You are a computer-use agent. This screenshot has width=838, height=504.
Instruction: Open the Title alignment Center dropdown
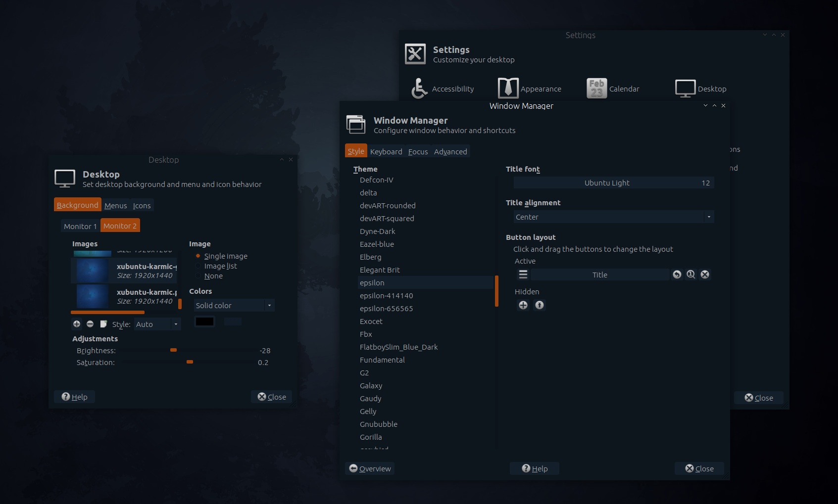coord(614,217)
